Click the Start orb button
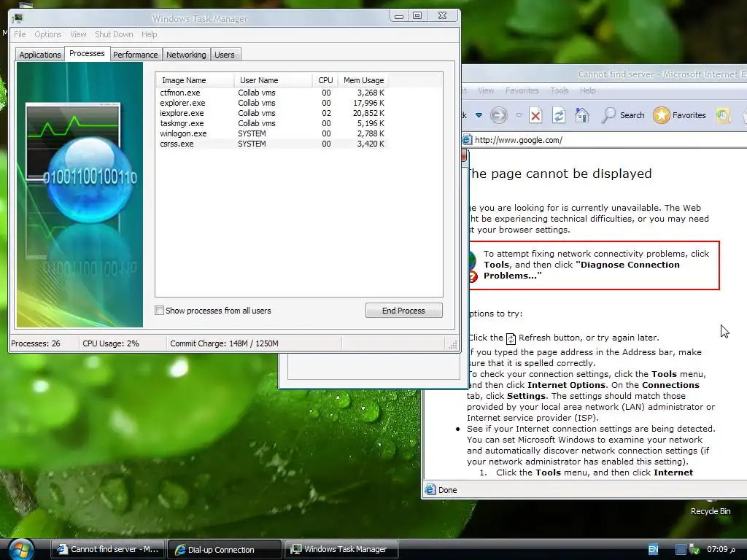The height and width of the screenshot is (560, 747). [21, 549]
